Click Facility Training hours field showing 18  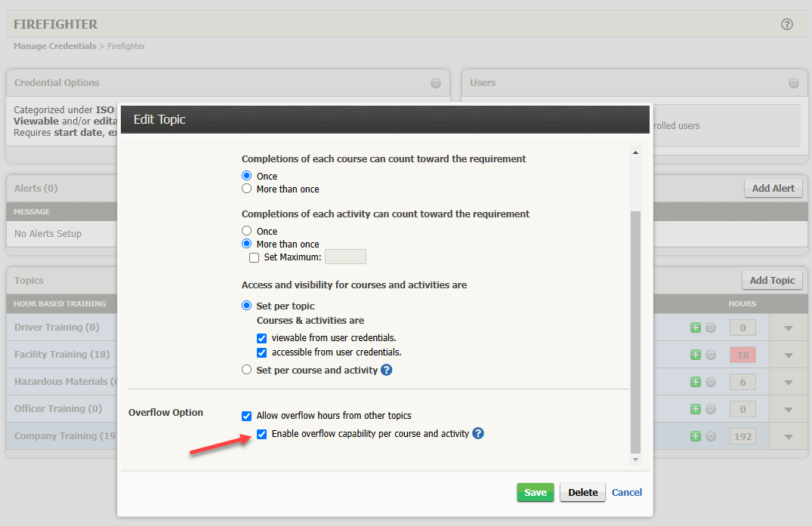coord(743,355)
